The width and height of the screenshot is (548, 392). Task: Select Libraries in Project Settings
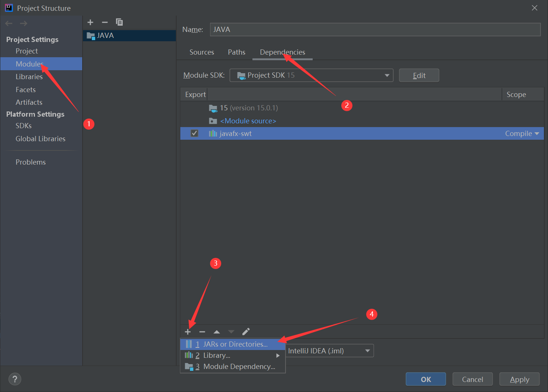[29, 77]
